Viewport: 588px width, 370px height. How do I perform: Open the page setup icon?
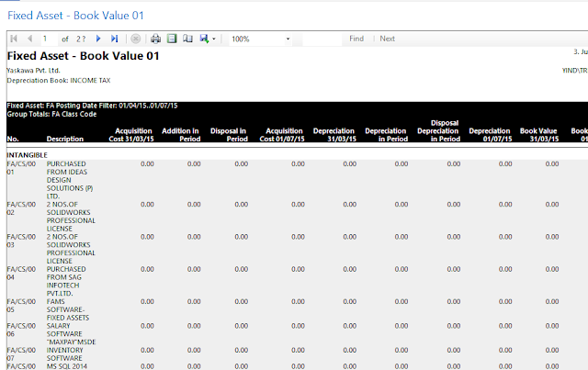pos(187,39)
